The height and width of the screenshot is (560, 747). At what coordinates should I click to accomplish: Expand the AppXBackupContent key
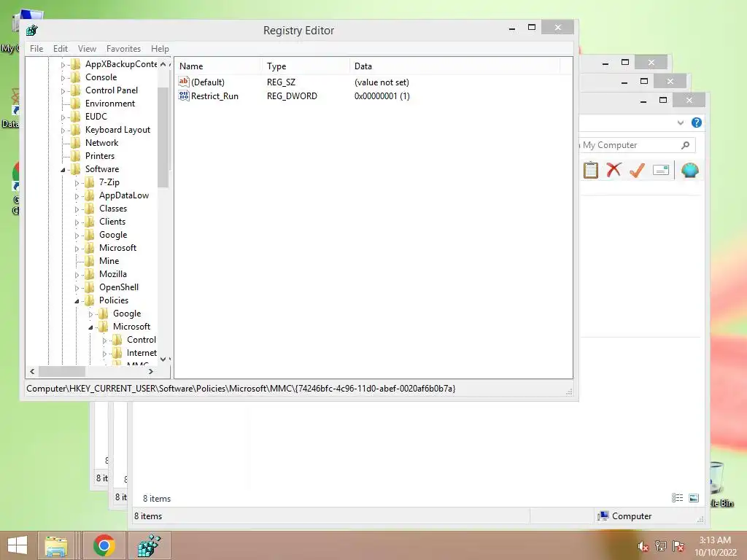(x=63, y=65)
